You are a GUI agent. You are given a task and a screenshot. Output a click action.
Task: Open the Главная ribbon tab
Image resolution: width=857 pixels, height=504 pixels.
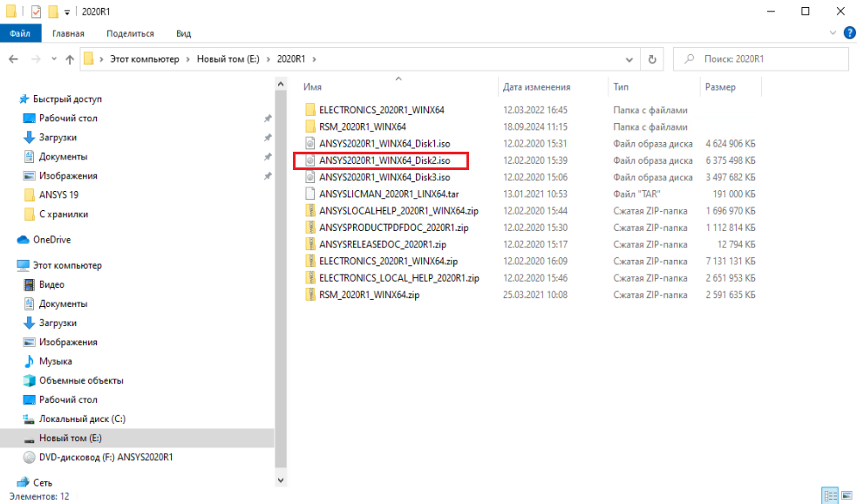[x=68, y=33]
